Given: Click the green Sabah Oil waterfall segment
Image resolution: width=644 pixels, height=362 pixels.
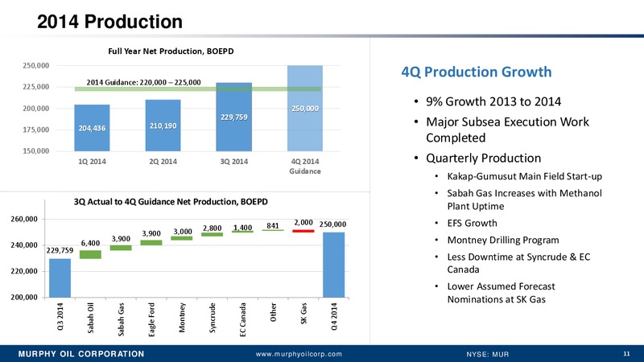Looking at the screenshot, I should [90, 254].
